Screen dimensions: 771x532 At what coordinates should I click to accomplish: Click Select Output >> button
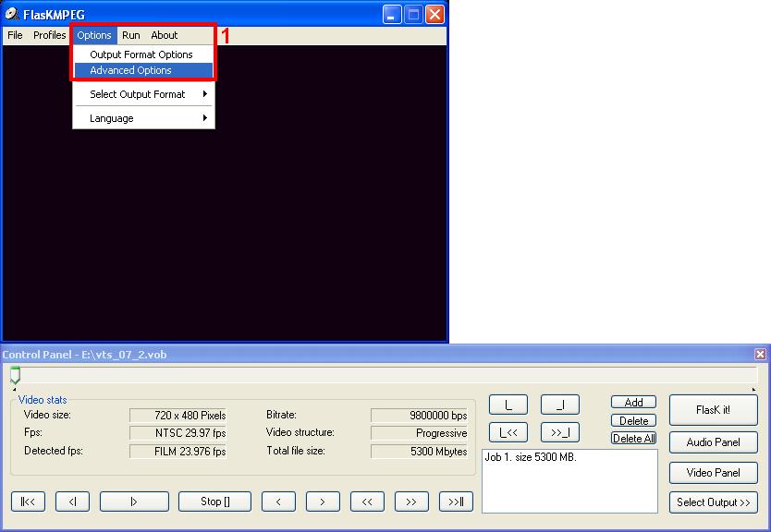(713, 502)
